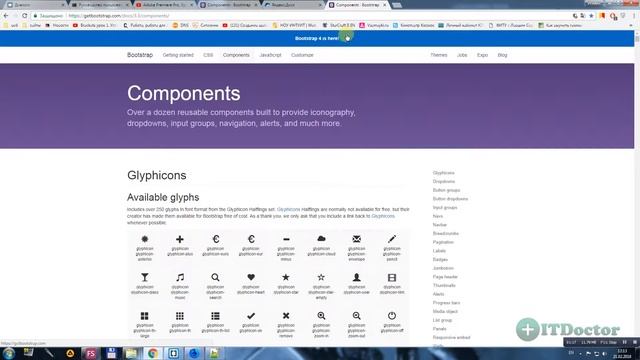Jump to Navbar in the sidebar

coord(440,225)
